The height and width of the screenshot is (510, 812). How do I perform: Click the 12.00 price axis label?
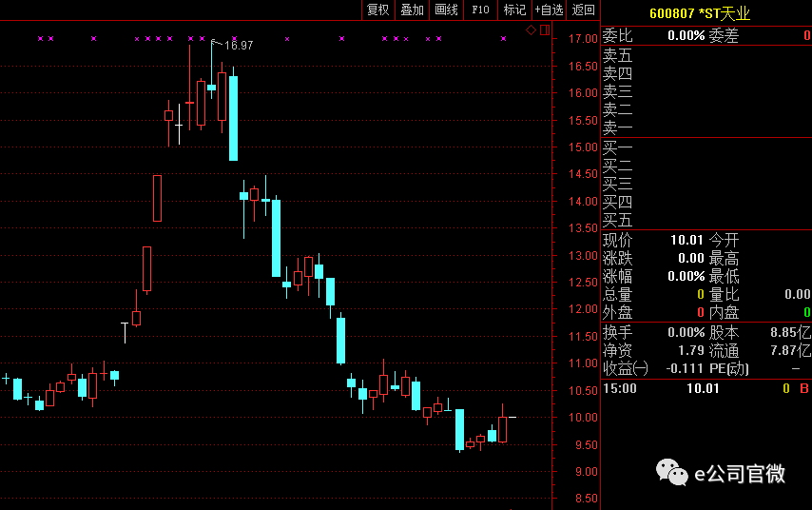583,309
